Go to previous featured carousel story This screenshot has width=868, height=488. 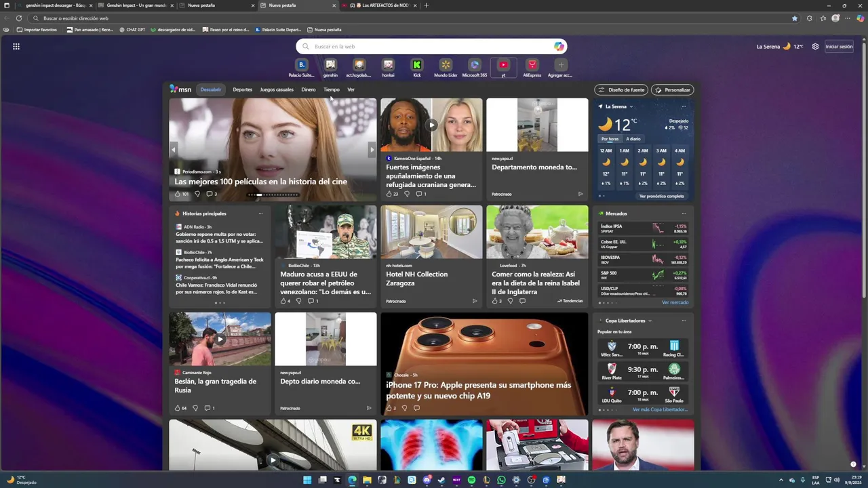point(174,150)
